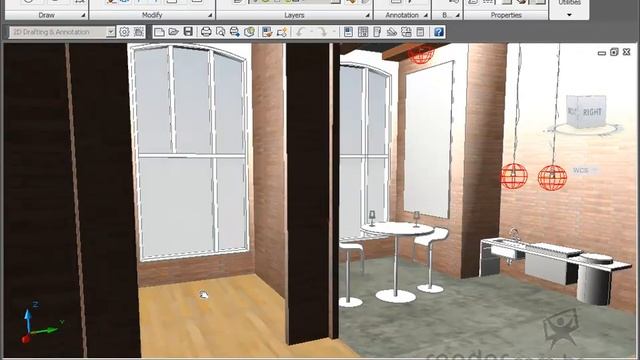Open the Tool Palettes window icon
The width and height of the screenshot is (640, 360).
377,32
